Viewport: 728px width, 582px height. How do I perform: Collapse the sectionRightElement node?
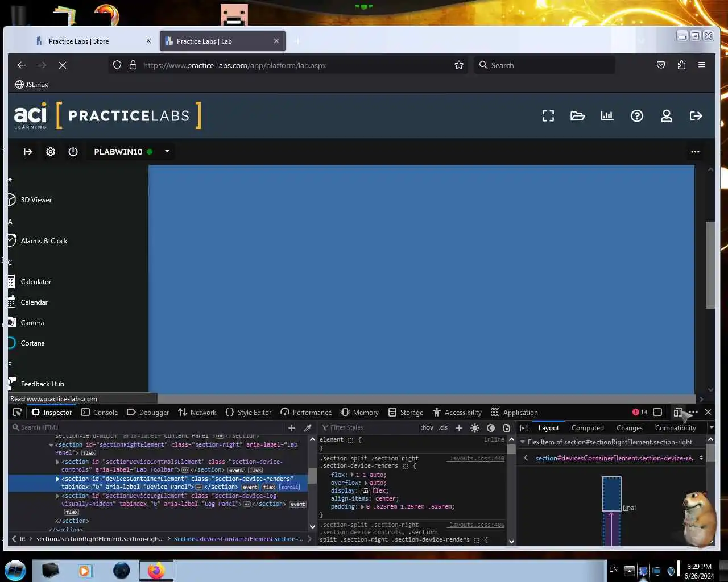click(x=51, y=445)
